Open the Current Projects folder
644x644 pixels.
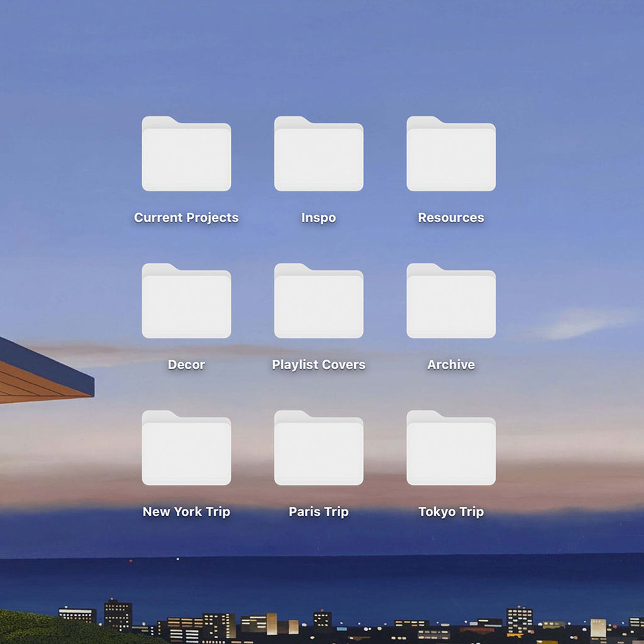pyautogui.click(x=186, y=156)
